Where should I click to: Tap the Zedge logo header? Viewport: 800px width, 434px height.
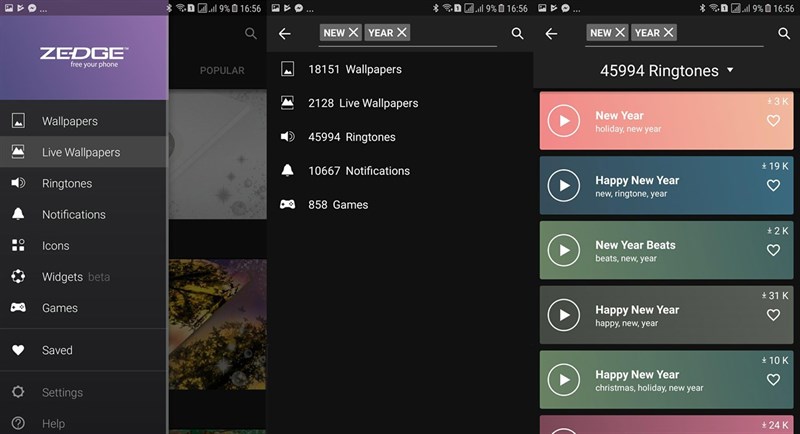pos(84,57)
